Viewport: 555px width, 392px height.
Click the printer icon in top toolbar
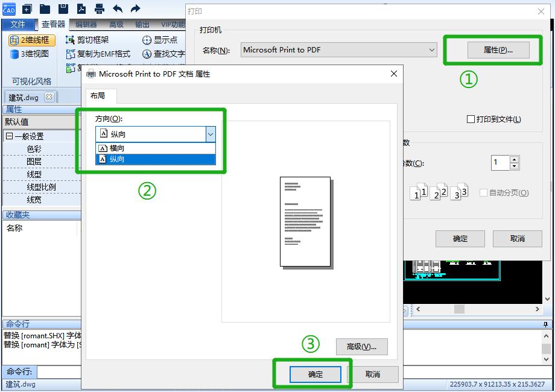[100, 9]
